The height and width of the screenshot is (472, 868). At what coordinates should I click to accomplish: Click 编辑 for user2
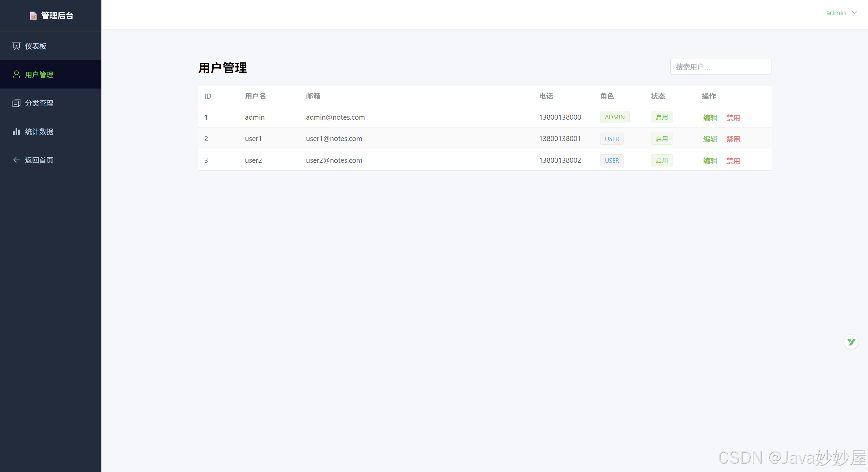(x=710, y=161)
